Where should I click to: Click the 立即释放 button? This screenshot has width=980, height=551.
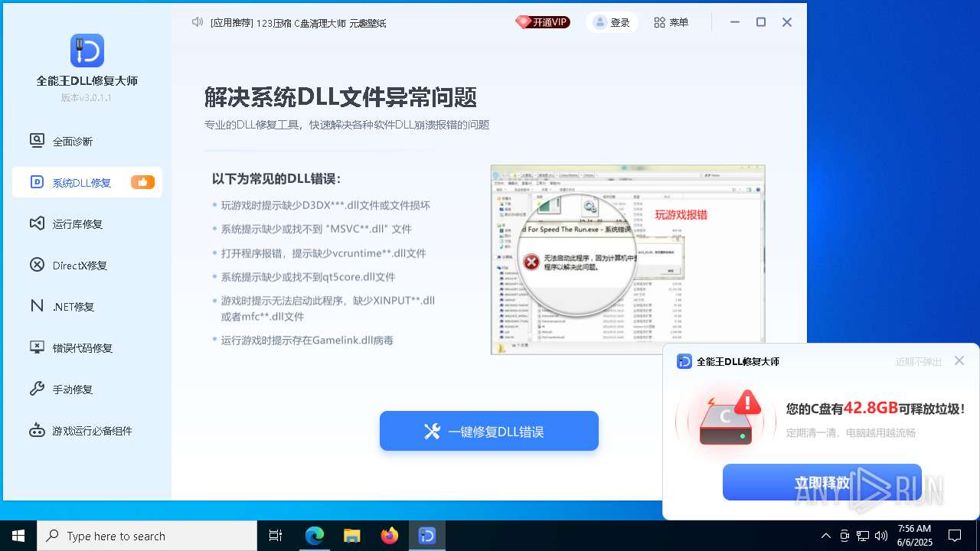[822, 482]
